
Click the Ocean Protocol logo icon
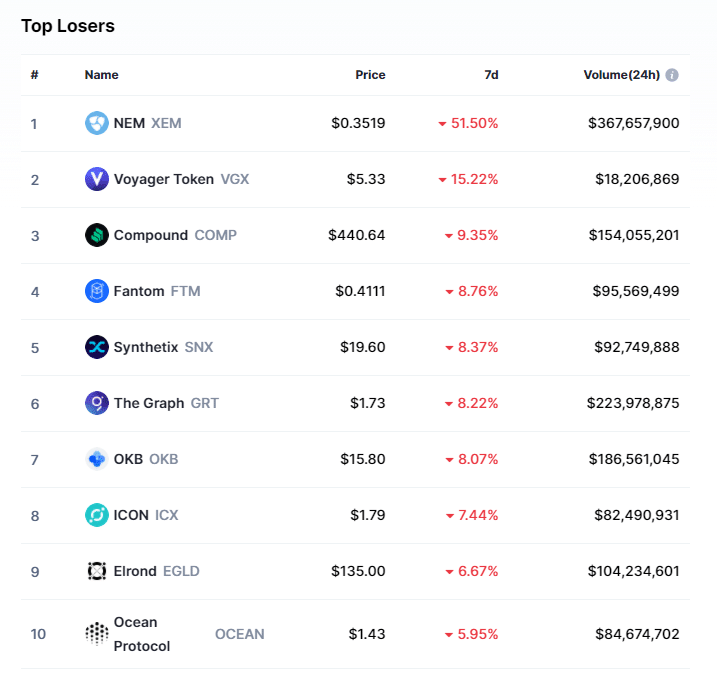pos(96,634)
